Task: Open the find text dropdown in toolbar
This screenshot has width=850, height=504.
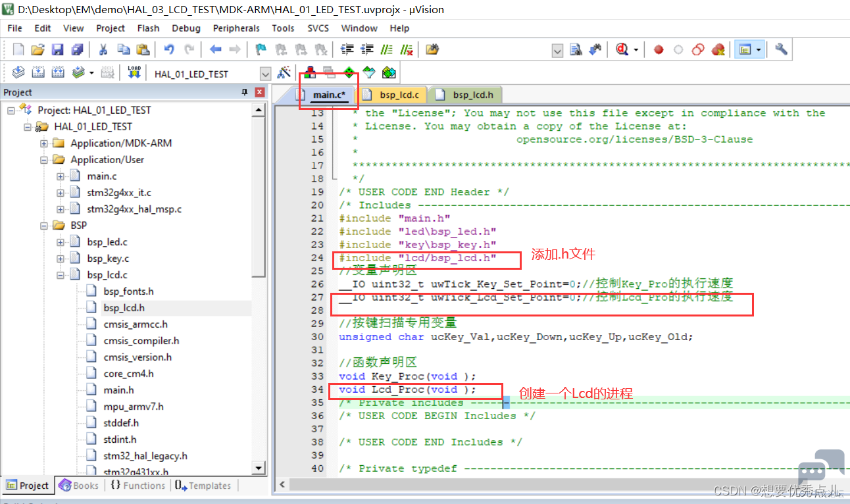Action: coord(557,50)
